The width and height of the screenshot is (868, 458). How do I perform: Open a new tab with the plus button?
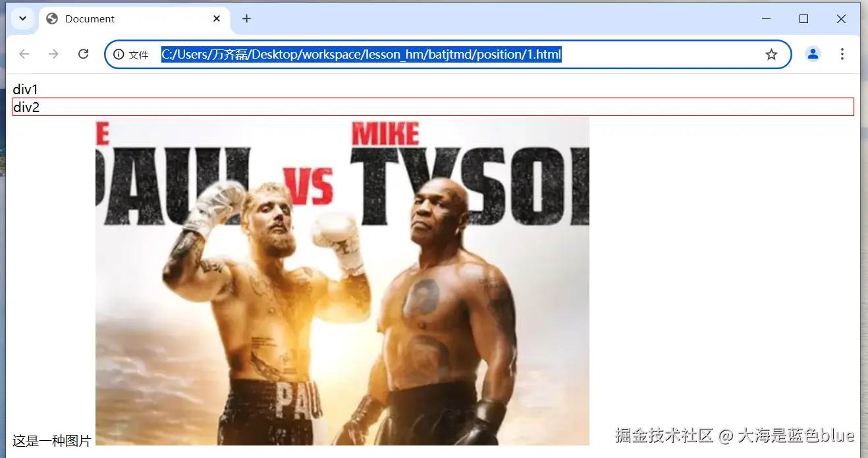[x=246, y=18]
